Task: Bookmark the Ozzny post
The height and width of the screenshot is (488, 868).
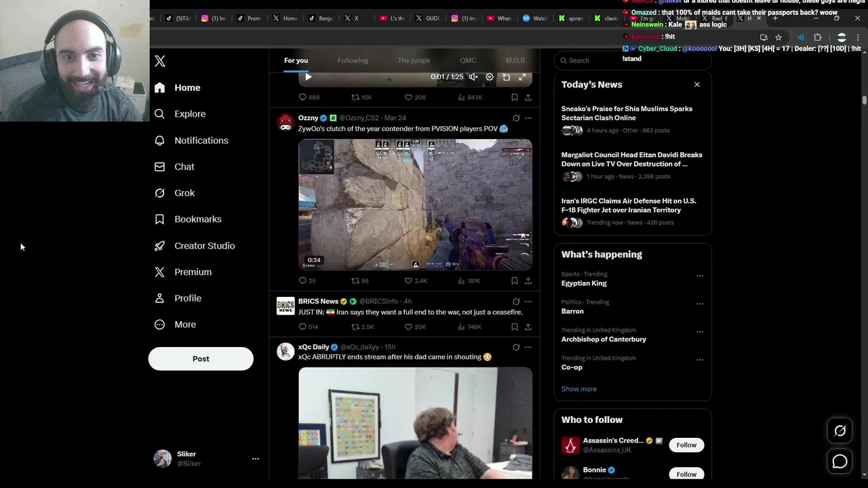Action: 515,281
